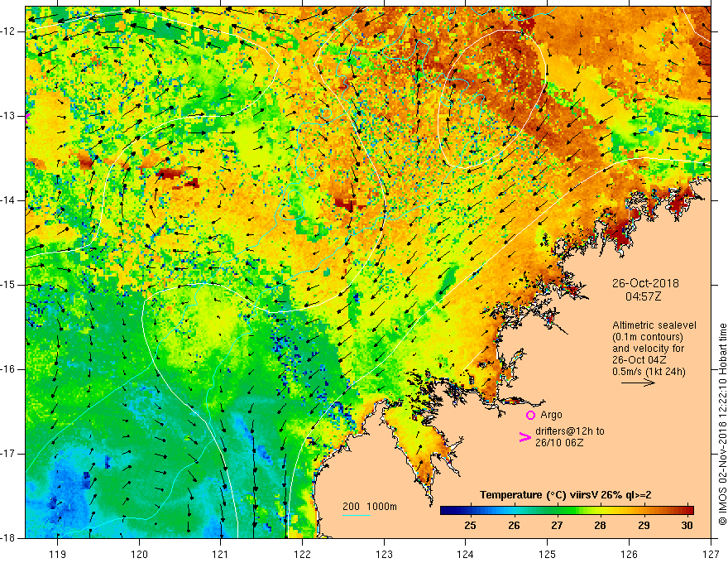728x563 pixels.
Task: Click the '26/10 06Z' legend text
Action: pyautogui.click(x=559, y=443)
